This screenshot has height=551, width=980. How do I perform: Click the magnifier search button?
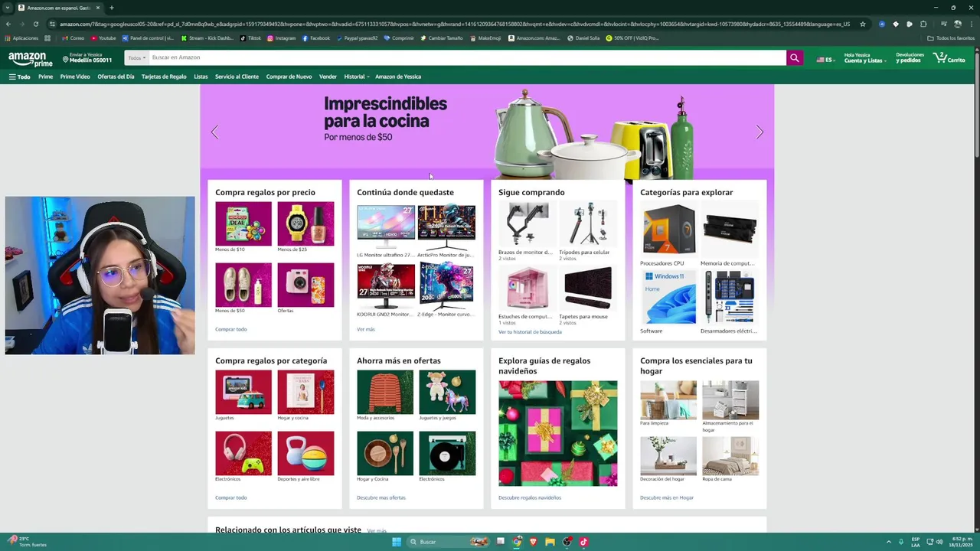[x=795, y=57]
